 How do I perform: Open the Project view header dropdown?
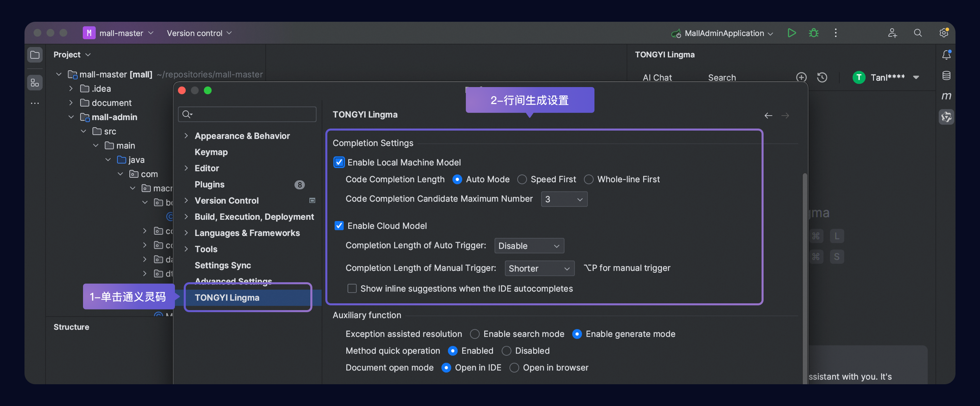coord(88,55)
